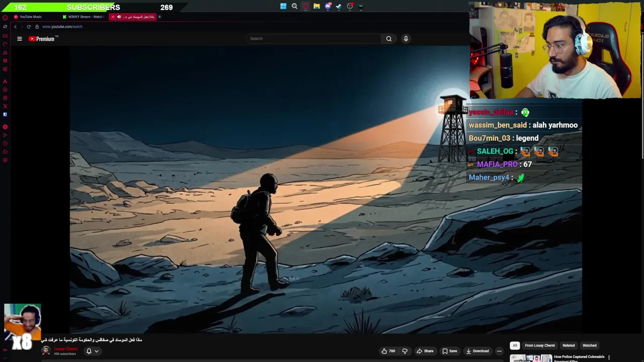
Task: Like the video with thumbs up
Action: [388, 351]
